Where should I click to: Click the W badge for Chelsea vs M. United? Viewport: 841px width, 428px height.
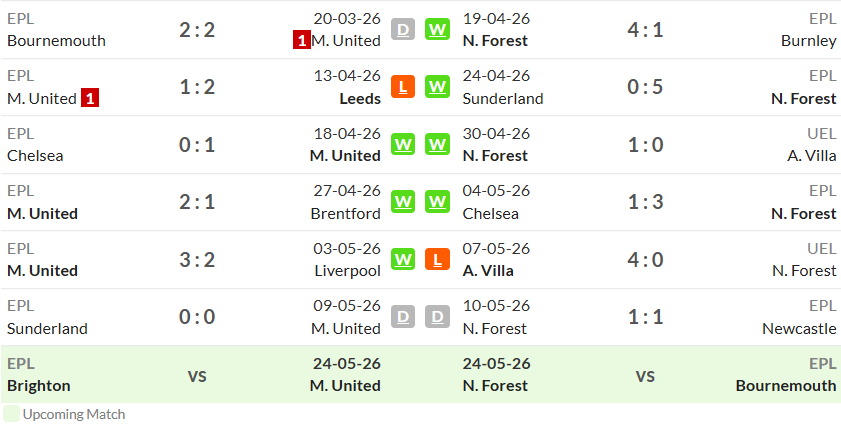tap(403, 144)
